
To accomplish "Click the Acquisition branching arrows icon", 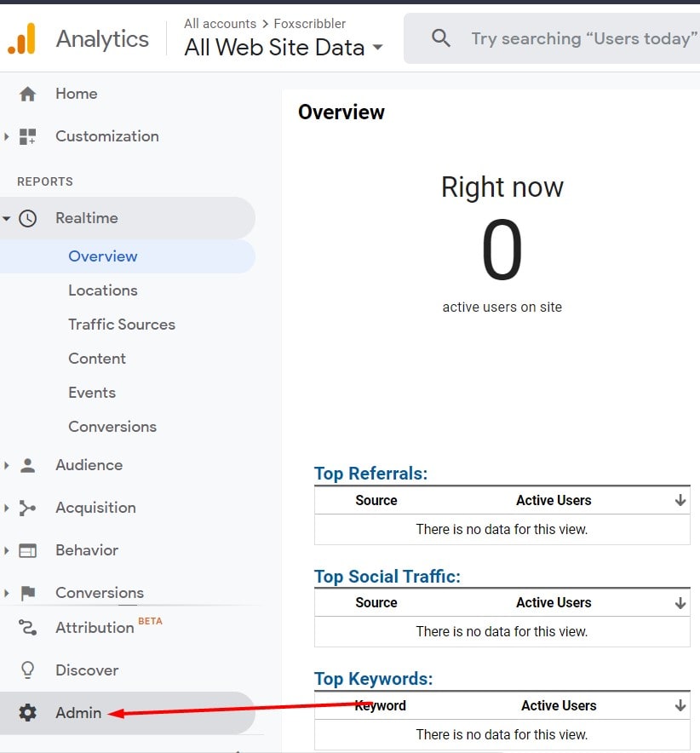I will 27,508.
